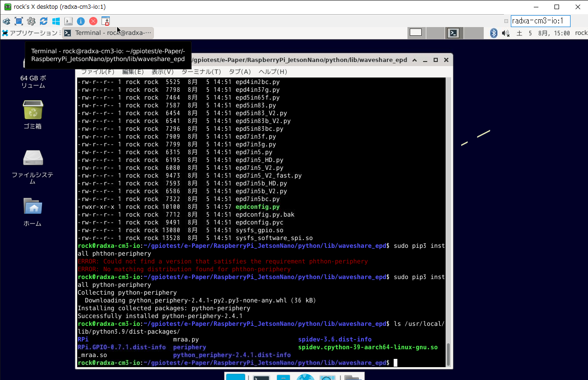Click the muted volume tray icon
Viewport: 588px width, 380px height.
[506, 33]
